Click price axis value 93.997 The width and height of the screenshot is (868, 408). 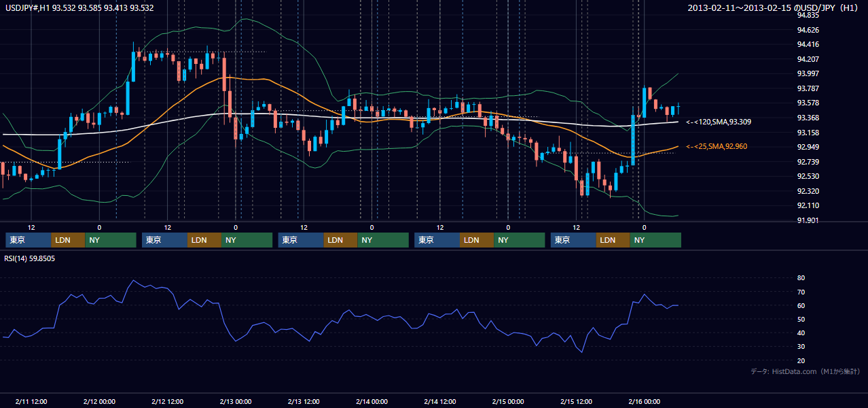point(808,74)
